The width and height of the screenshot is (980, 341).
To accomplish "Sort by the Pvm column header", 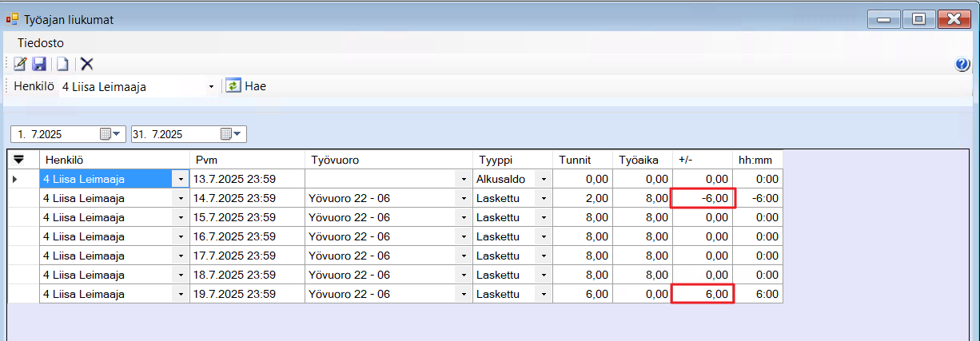I will (246, 160).
